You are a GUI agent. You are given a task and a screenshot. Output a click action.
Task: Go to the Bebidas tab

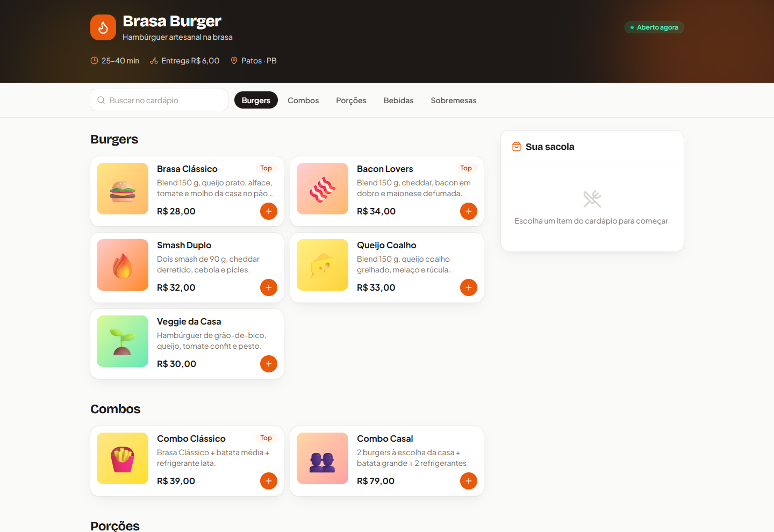(398, 100)
